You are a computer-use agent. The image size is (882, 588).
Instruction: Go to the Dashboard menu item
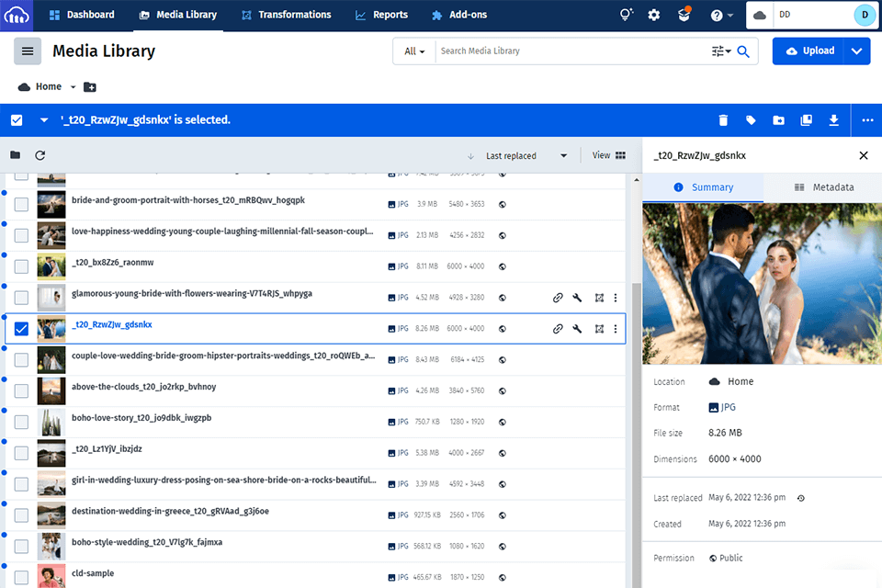click(82, 15)
